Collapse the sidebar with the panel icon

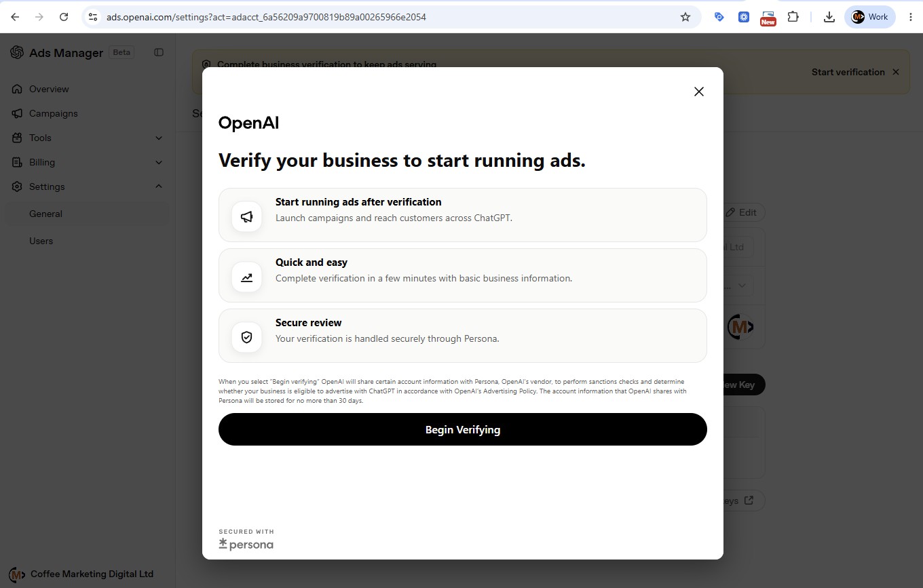[159, 52]
